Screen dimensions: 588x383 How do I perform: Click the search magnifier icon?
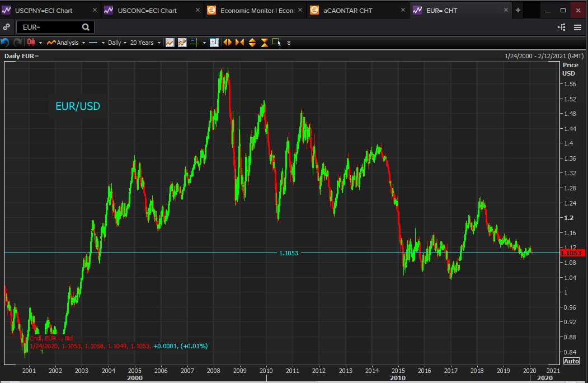click(x=86, y=27)
